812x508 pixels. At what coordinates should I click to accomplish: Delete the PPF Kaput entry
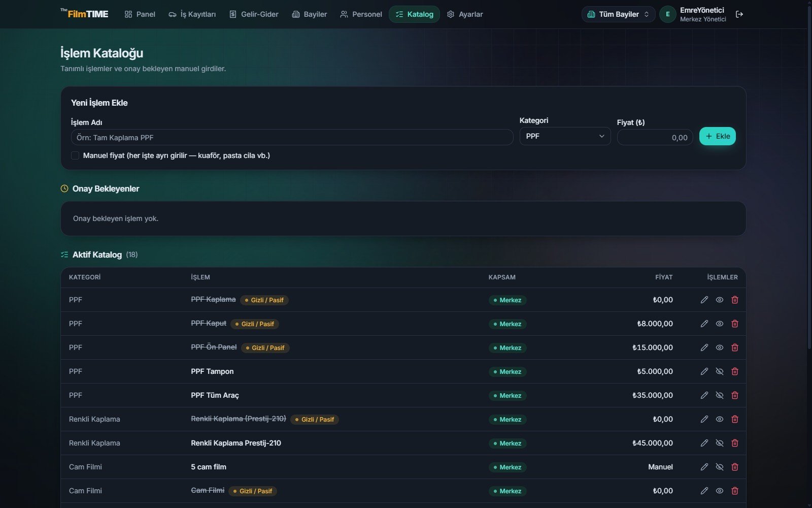[x=734, y=324]
